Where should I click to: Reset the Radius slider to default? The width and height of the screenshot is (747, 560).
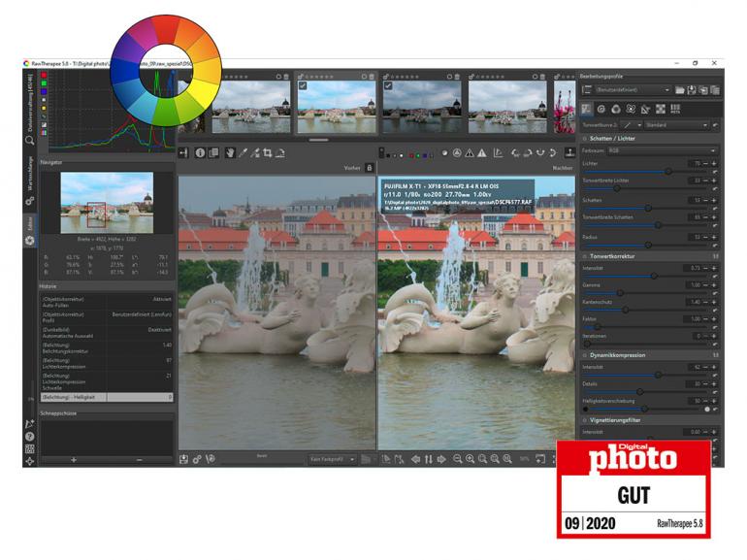pyautogui.click(x=715, y=245)
